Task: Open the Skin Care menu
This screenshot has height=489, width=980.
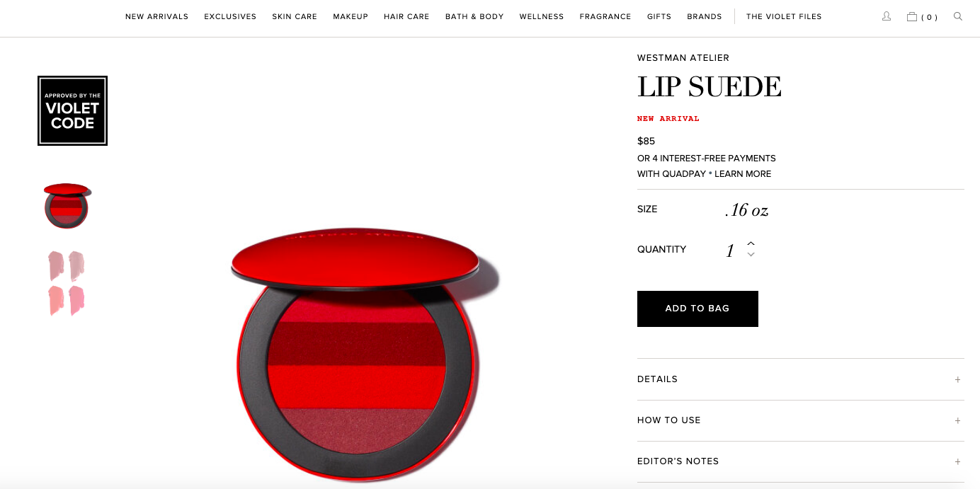Action: [x=295, y=16]
